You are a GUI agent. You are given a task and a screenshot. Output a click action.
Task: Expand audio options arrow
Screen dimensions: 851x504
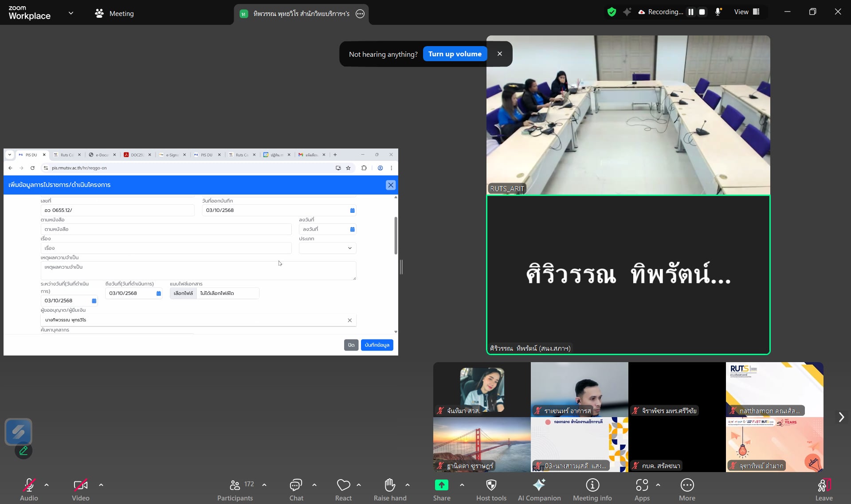click(x=47, y=485)
